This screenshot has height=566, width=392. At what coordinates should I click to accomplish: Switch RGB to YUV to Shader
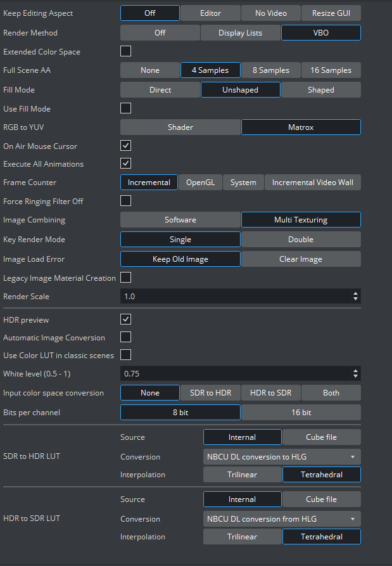click(180, 127)
